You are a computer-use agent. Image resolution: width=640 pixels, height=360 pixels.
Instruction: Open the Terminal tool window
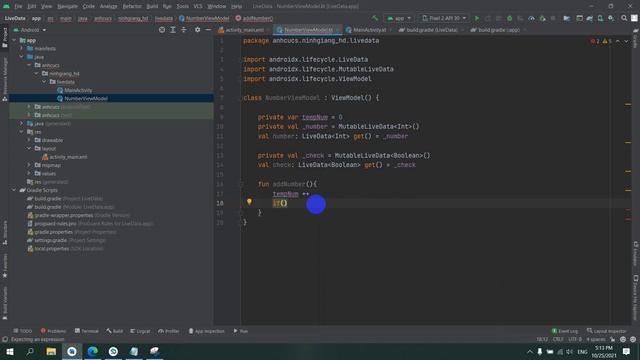coord(87,331)
